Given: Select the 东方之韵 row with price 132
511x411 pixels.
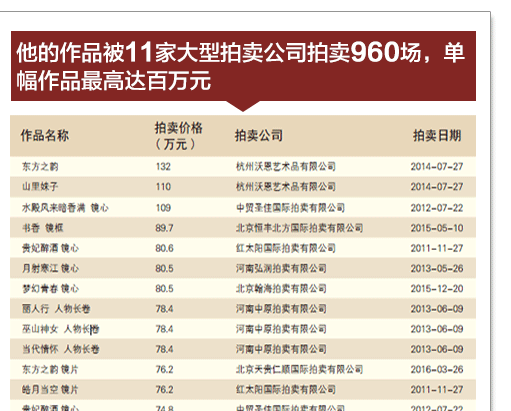Looking at the screenshot, I should click(243, 166).
